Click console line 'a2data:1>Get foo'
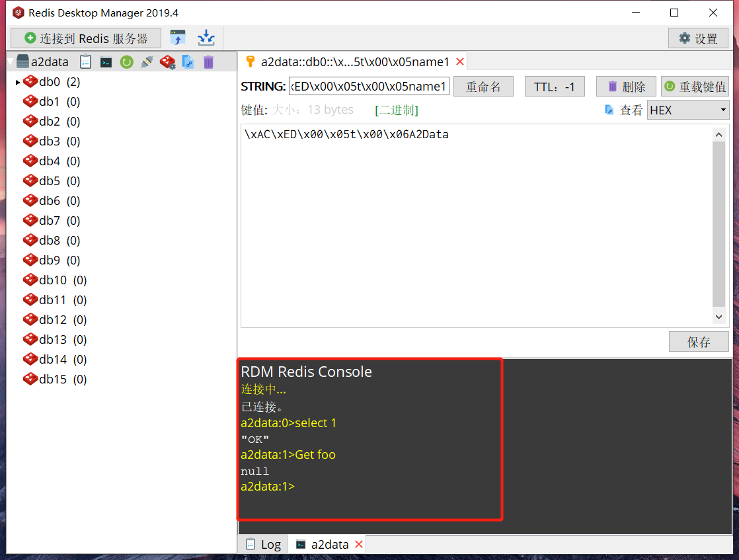This screenshot has height=560, width=739. point(288,454)
